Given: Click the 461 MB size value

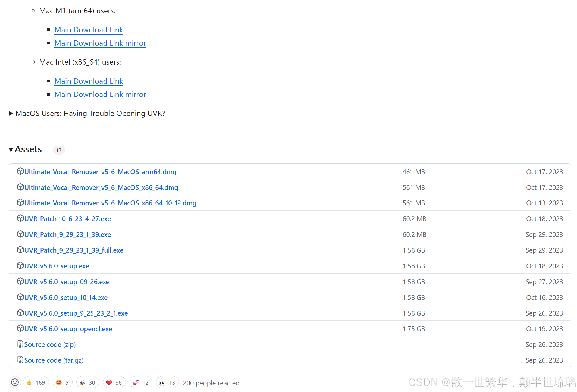Looking at the screenshot, I should coord(414,172).
